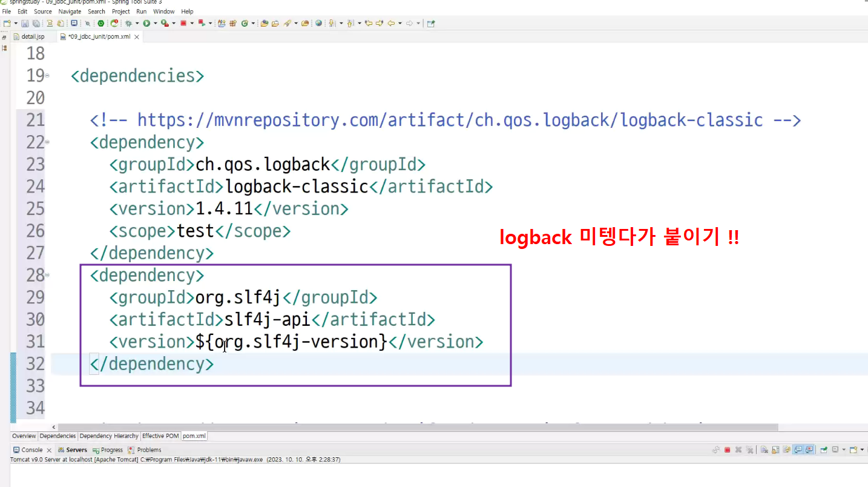Close the 09_jdbc_junit/pom.xml editor tab
The width and height of the screenshot is (868, 487).
coord(137,37)
